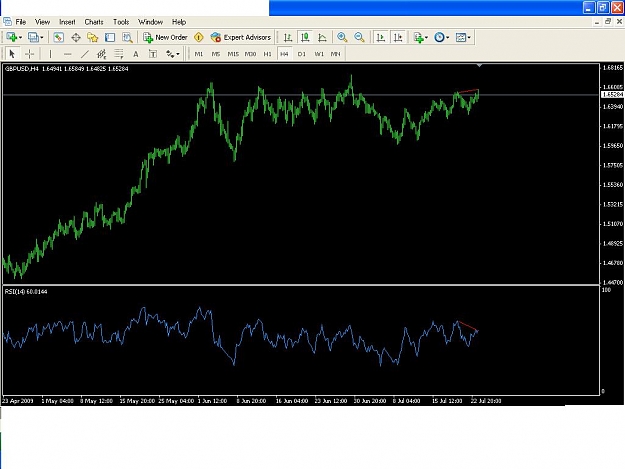
Task: Open the Window menu
Action: (x=151, y=22)
